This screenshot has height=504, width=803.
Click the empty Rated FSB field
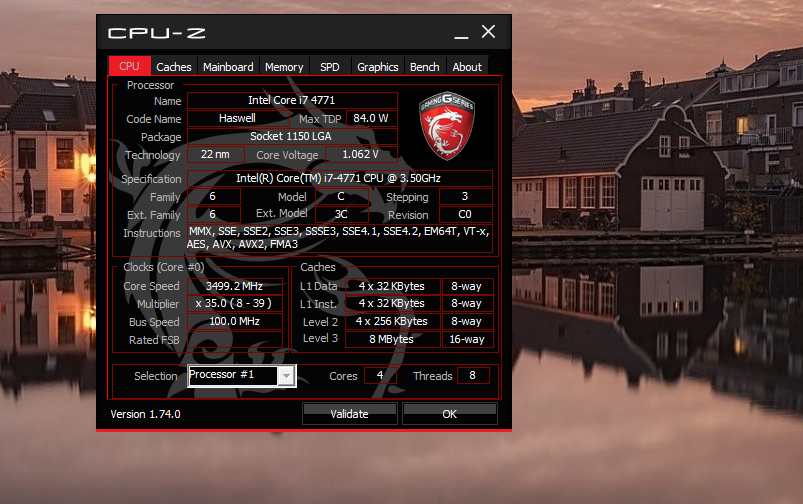(235, 339)
